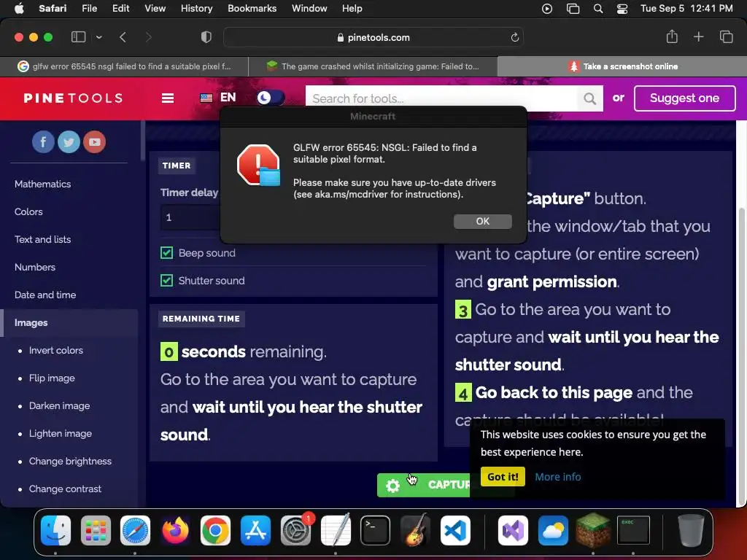Open Terminal from the dock

(376, 530)
